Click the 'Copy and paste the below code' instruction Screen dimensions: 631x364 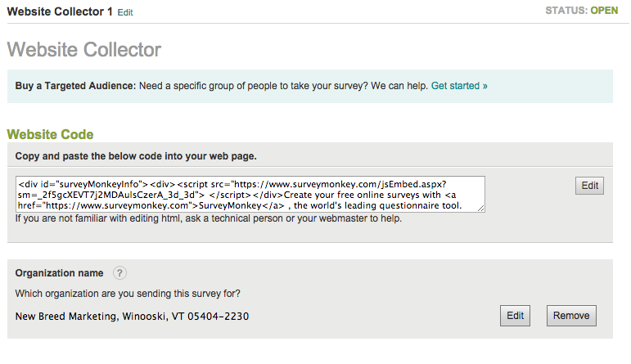click(x=136, y=156)
